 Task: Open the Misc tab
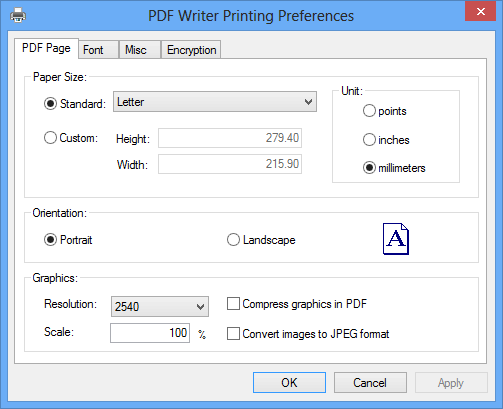[x=140, y=50]
